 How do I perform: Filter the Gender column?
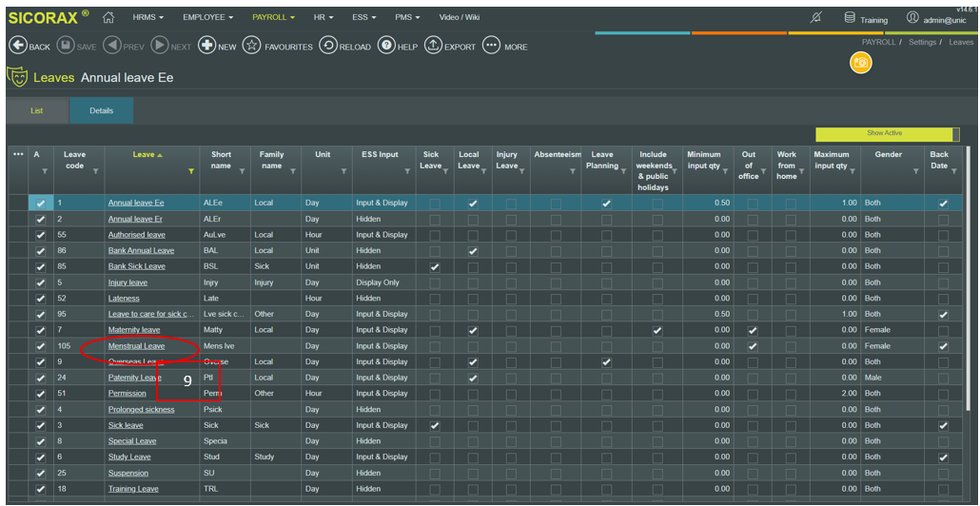916,171
